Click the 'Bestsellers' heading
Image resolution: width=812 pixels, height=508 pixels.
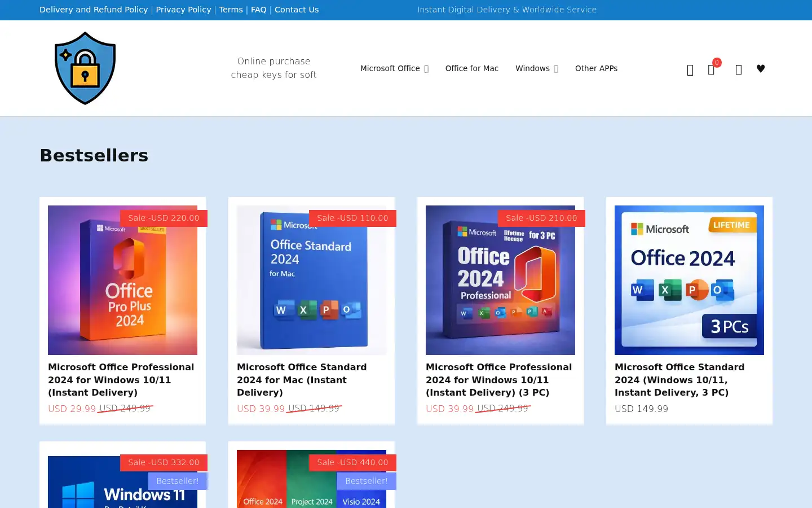tap(94, 155)
